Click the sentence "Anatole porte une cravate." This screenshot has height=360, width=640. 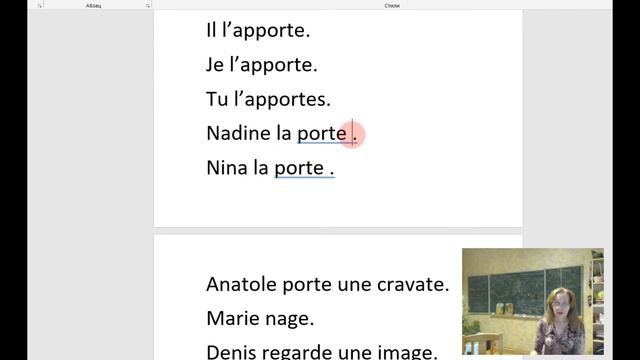pos(327,284)
